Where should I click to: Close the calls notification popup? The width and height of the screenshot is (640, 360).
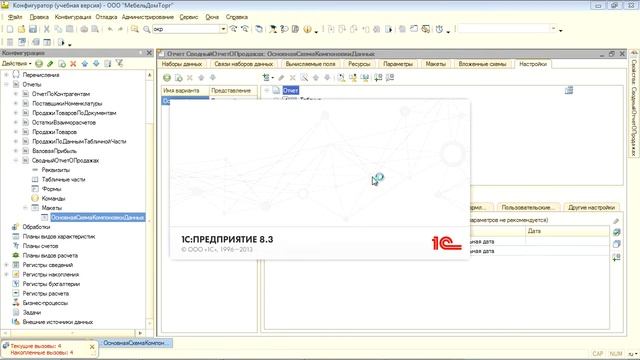pos(92,347)
